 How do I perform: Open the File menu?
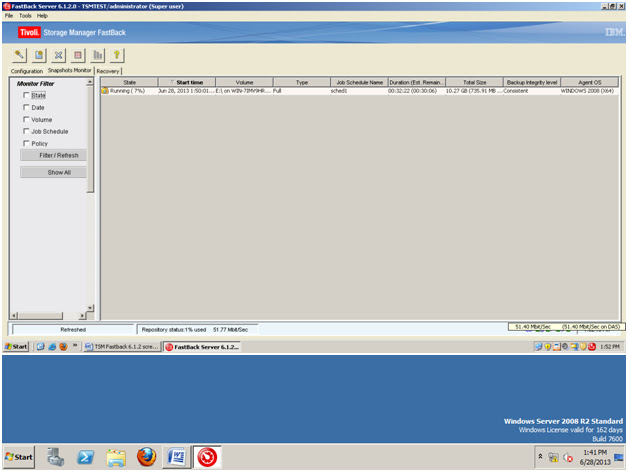click(9, 16)
